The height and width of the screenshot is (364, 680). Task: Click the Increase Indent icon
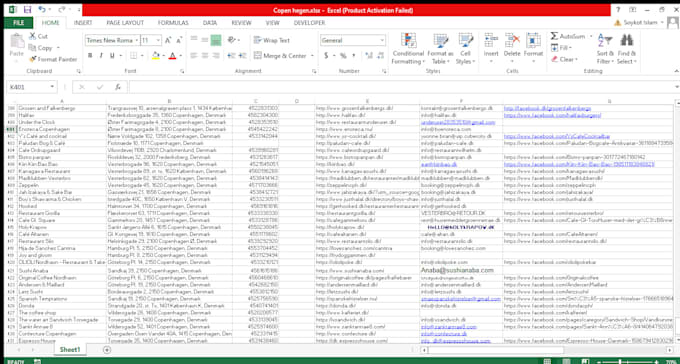(242, 56)
